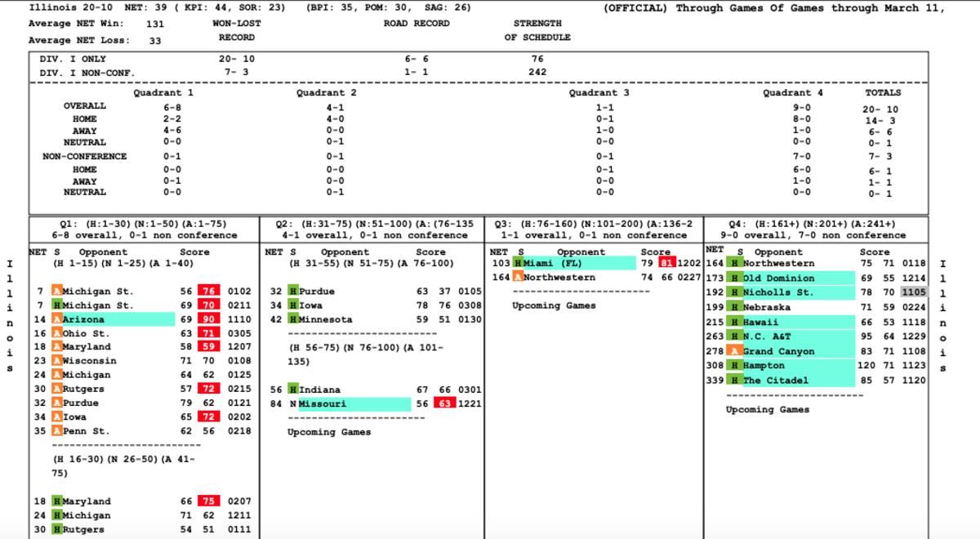The height and width of the screenshot is (539, 980).
Task: Click the "Nebraska" opponent name
Action: tap(767, 308)
